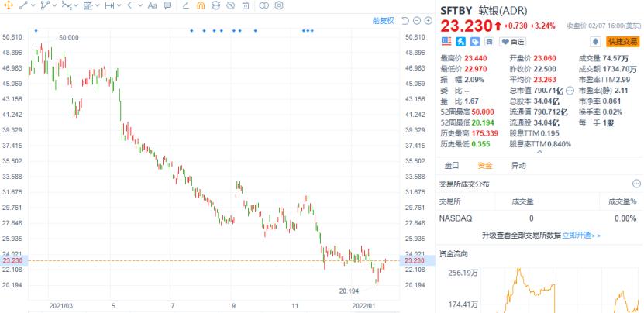The width and height of the screenshot is (644, 313).
Task: Click the 成交量% column header
Action: 622,201
